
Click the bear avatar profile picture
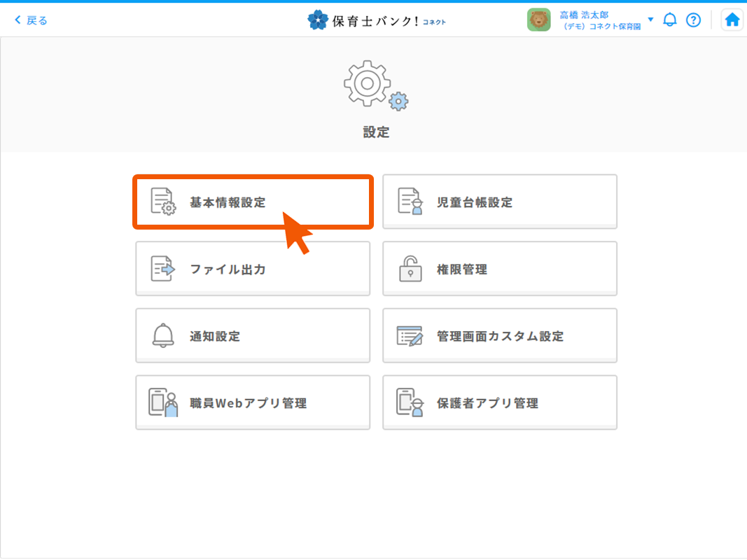click(x=538, y=20)
